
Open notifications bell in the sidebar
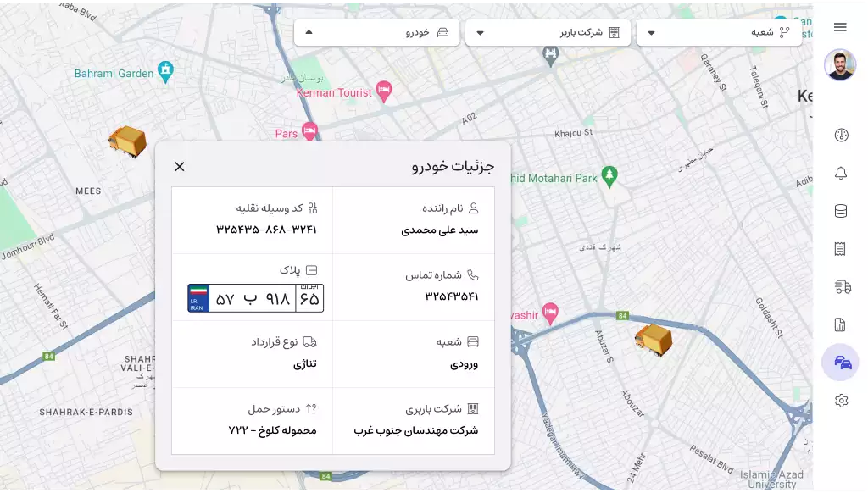click(x=841, y=174)
